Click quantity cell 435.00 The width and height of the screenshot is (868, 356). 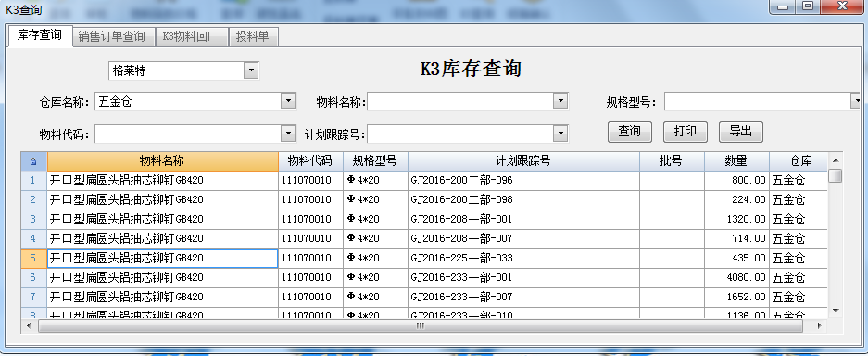click(x=736, y=258)
